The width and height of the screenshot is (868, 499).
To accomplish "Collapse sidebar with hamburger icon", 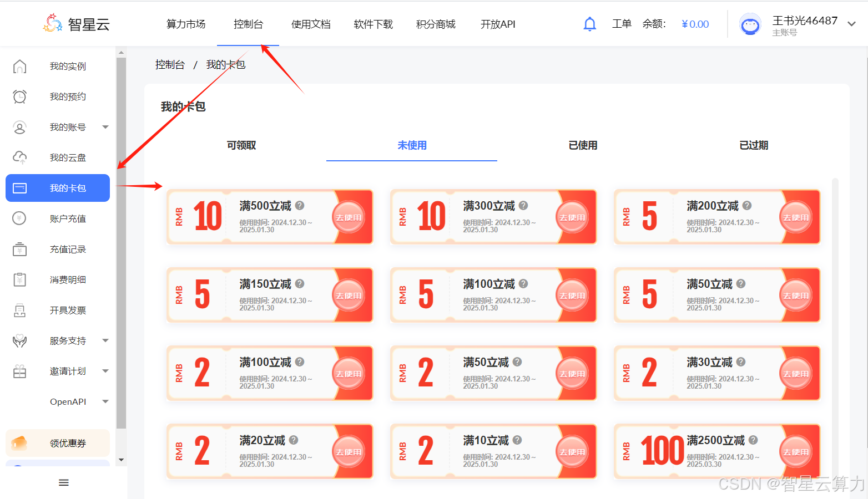I will pyautogui.click(x=64, y=483).
